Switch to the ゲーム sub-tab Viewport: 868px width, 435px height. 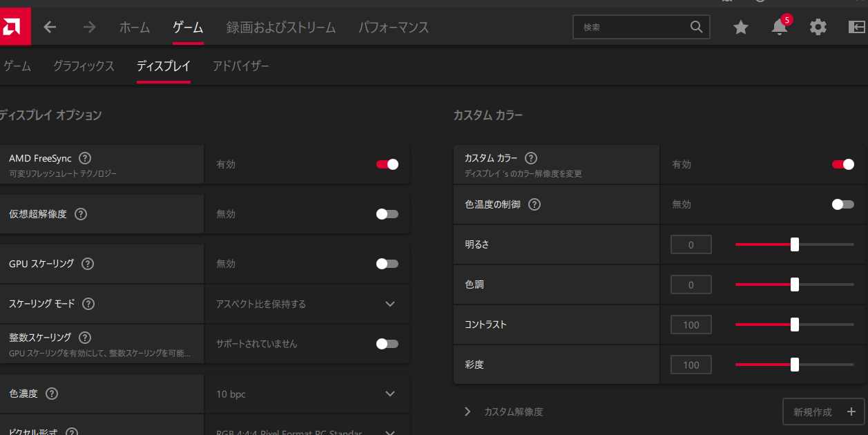tap(17, 66)
